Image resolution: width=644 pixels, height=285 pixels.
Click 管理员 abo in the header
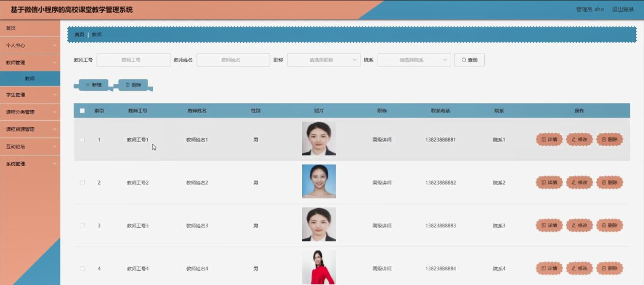590,9
